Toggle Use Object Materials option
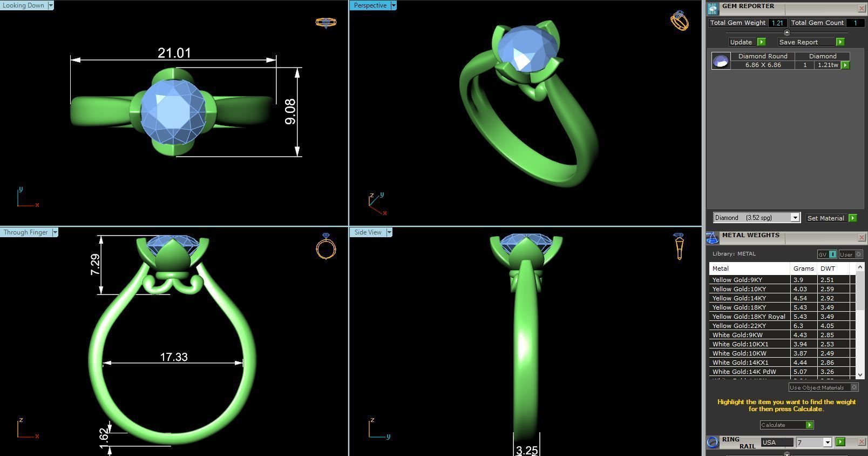The width and height of the screenshot is (868, 456). click(x=823, y=387)
